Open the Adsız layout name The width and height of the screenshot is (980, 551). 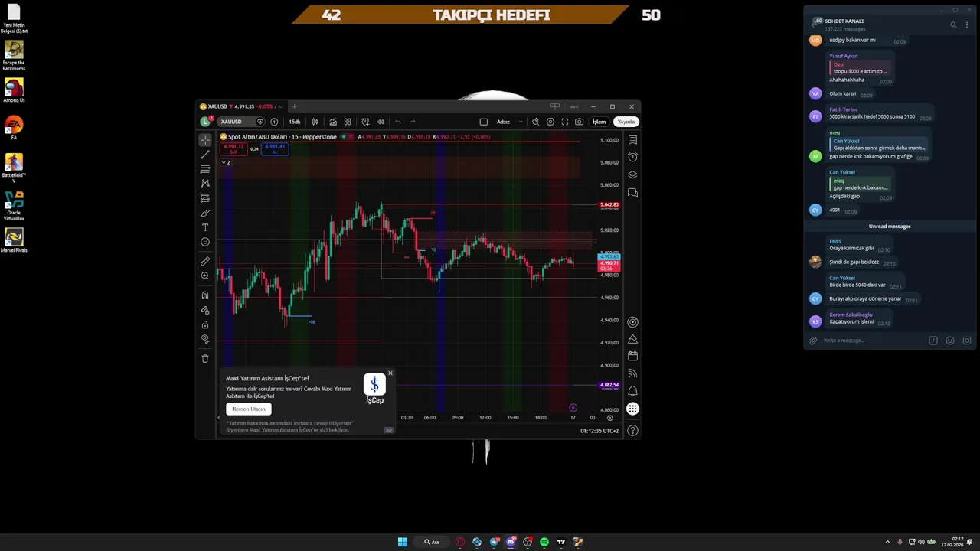click(x=503, y=122)
